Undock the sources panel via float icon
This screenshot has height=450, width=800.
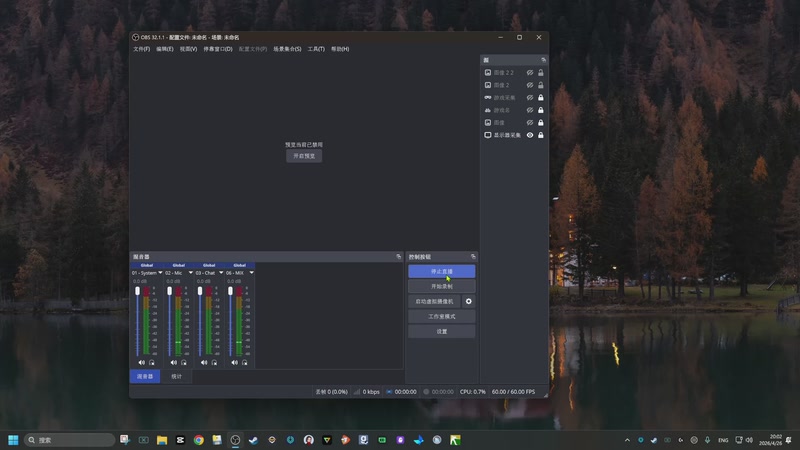click(x=543, y=60)
